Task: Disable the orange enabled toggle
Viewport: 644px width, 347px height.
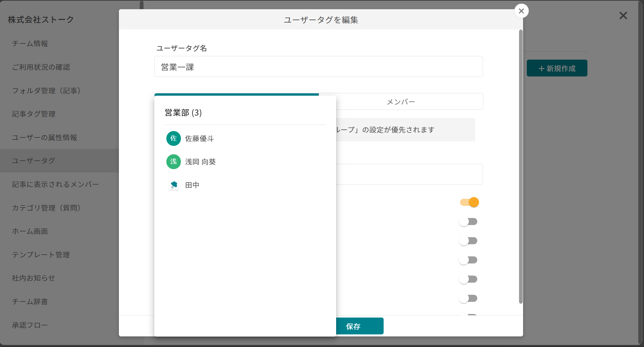Action: [469, 202]
